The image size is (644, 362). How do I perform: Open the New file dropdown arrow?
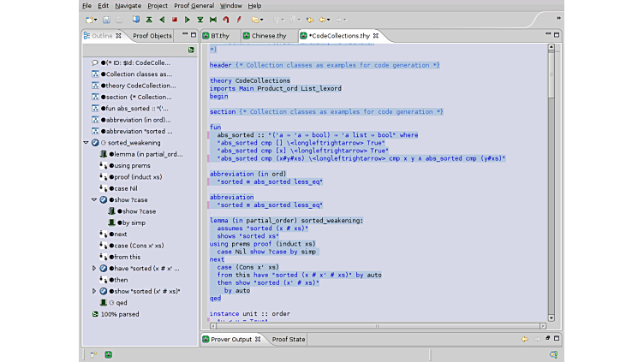(96, 19)
